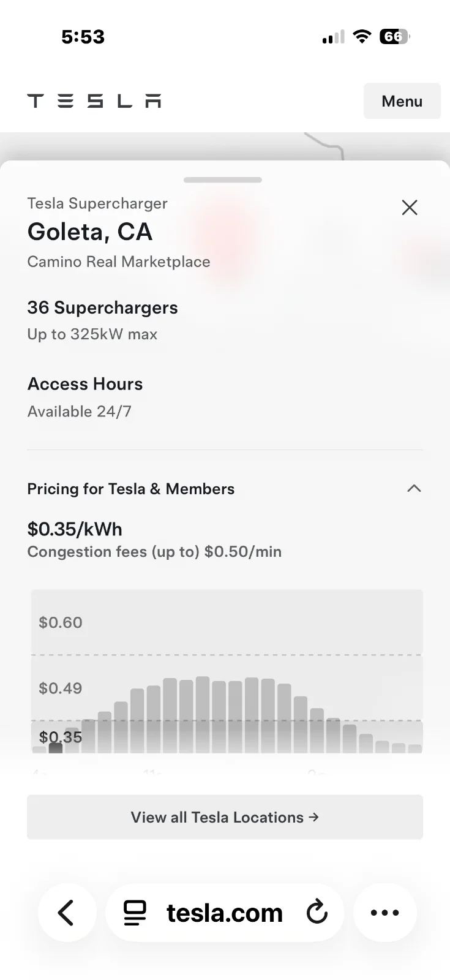Open the Menu button
This screenshot has height=980, width=450.
[x=402, y=101]
